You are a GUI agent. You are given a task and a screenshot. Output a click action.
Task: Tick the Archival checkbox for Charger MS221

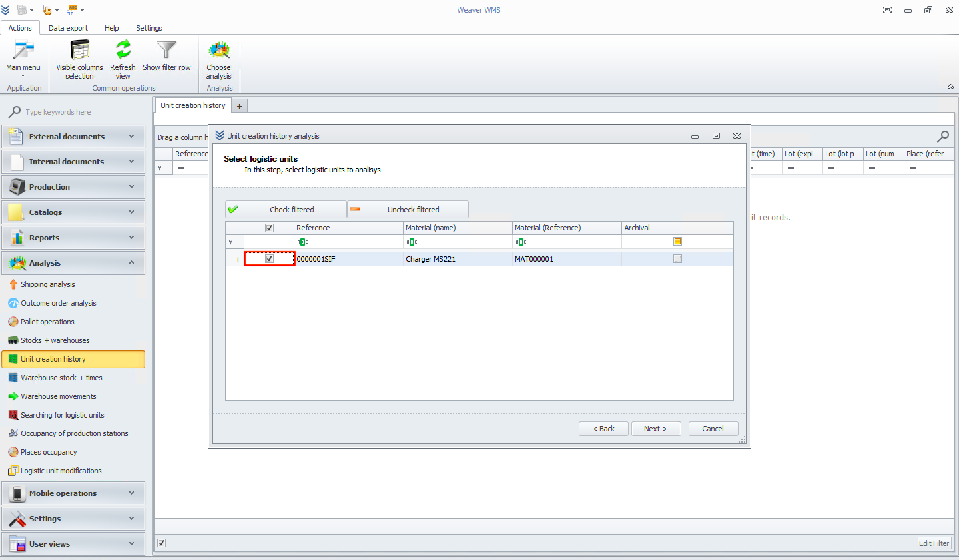677,259
